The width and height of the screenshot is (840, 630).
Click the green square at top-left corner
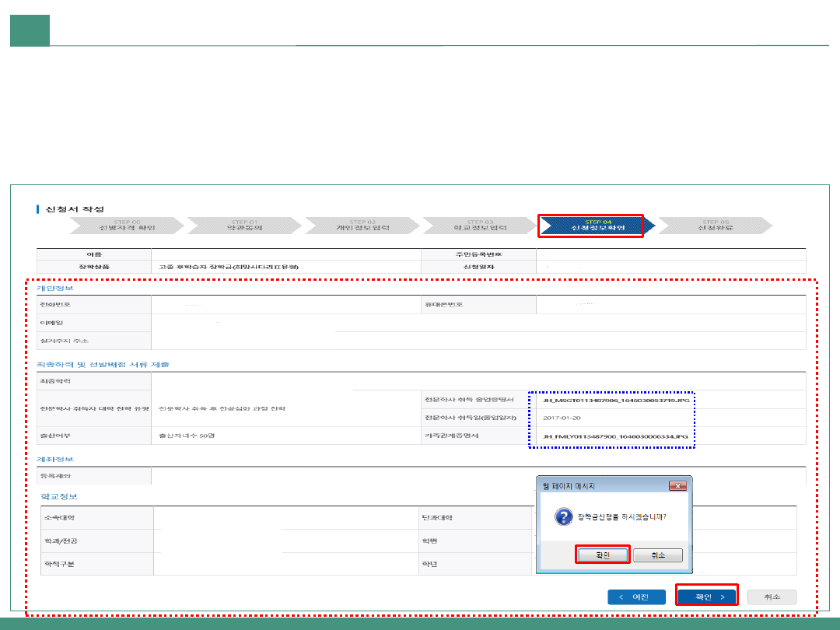tap(30, 30)
